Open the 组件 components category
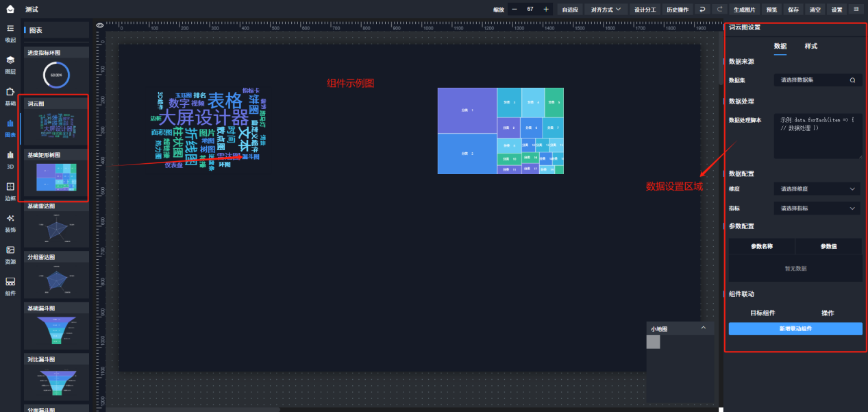 pos(10,286)
